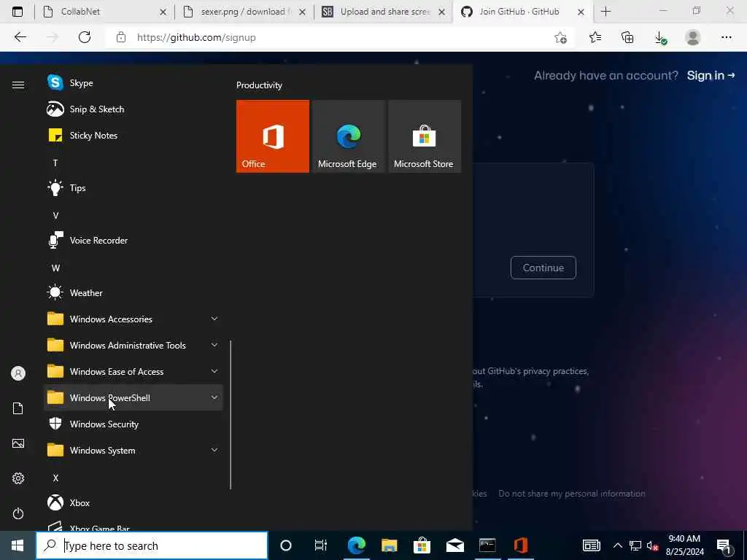Open Edge Settings and more menu
This screenshot has width=747, height=560.
[x=726, y=37]
